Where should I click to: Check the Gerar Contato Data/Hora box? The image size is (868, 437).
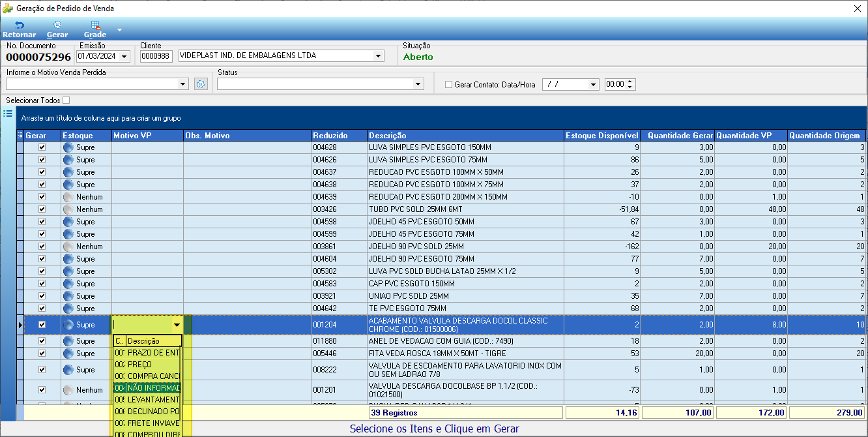coord(448,85)
